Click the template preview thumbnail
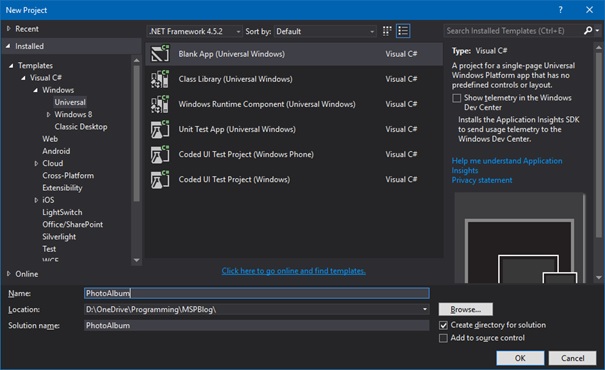This screenshot has width=605, height=370. pos(519,238)
